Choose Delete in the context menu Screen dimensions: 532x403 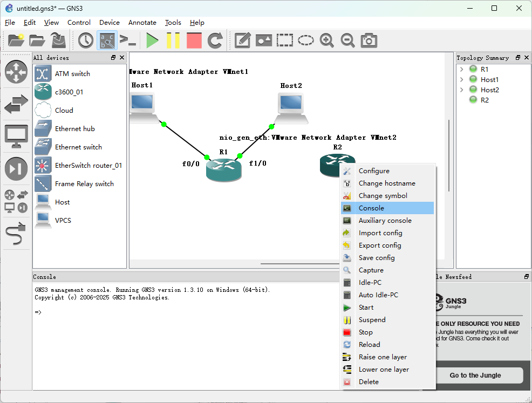pyautogui.click(x=387, y=382)
